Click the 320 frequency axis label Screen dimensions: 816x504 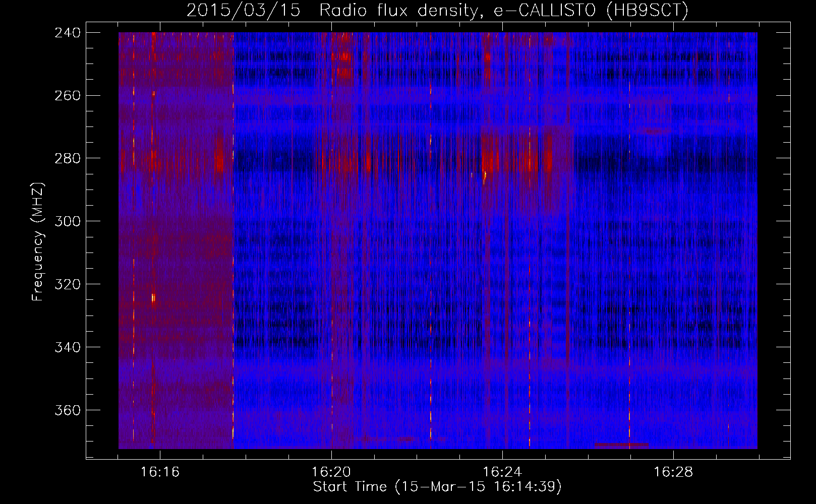(68, 284)
